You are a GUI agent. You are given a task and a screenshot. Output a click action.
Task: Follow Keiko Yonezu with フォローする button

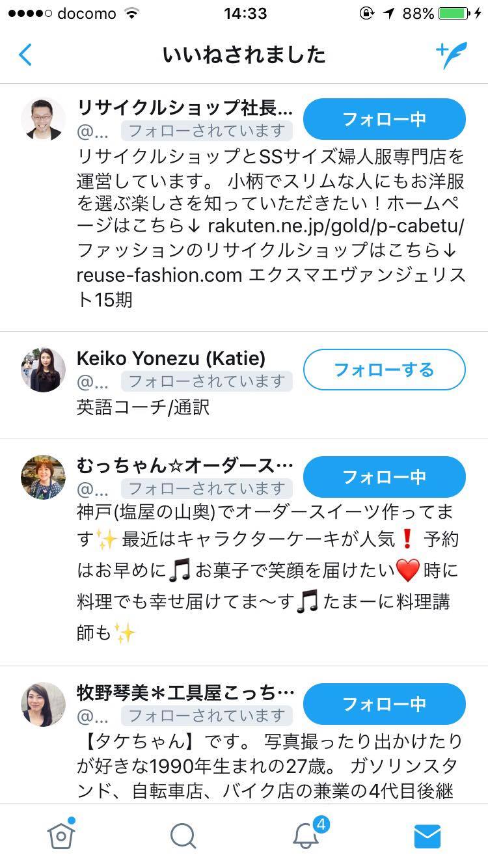tap(384, 370)
